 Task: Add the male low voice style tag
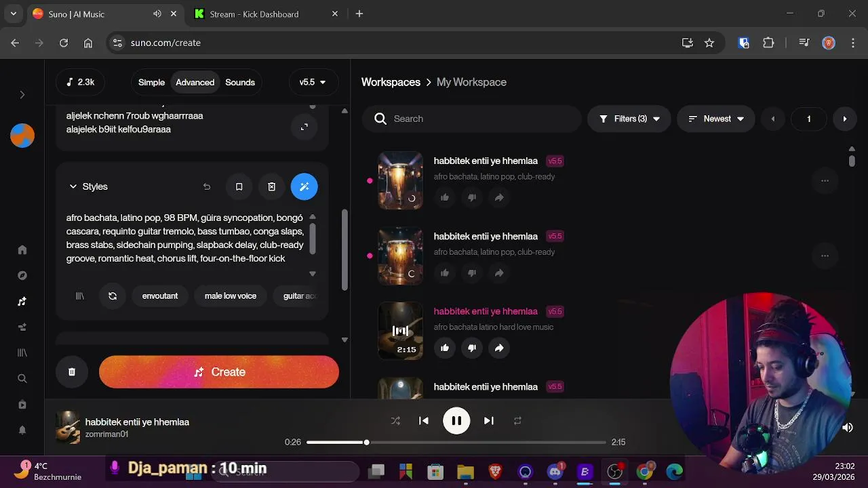tap(231, 296)
